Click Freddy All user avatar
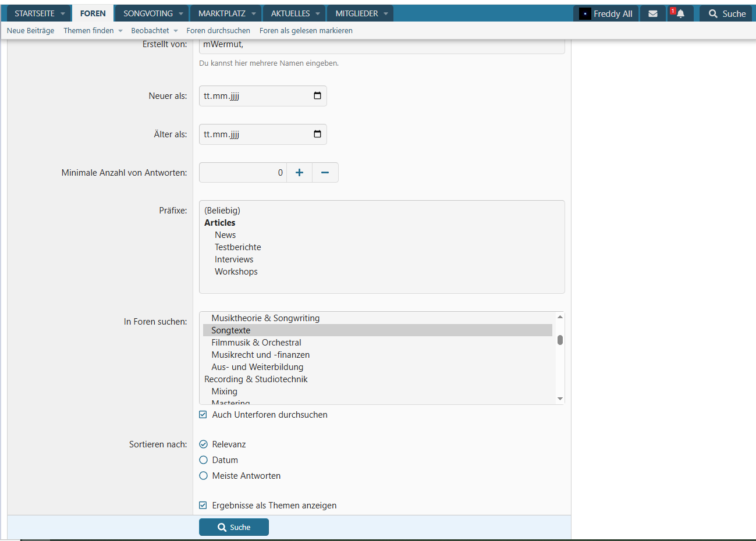 click(585, 13)
